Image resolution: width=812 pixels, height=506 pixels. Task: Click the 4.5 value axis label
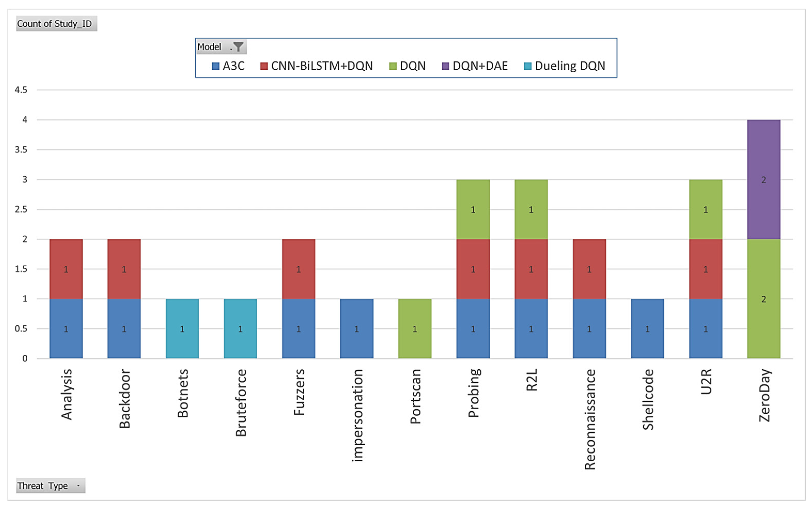tap(21, 90)
